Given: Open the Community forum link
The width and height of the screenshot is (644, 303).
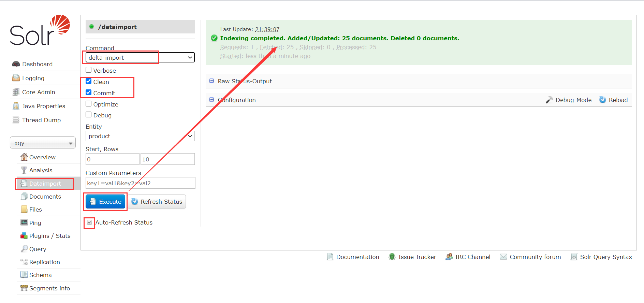Looking at the screenshot, I should click(535, 257).
